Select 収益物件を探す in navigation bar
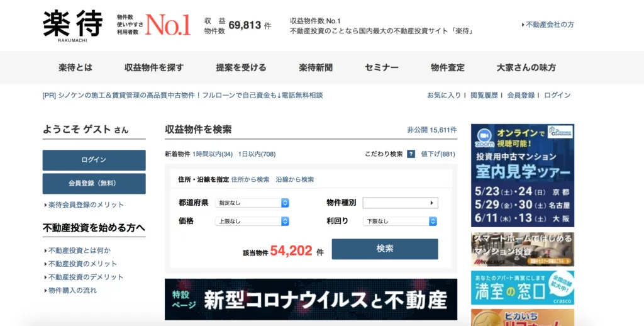 pyautogui.click(x=154, y=67)
